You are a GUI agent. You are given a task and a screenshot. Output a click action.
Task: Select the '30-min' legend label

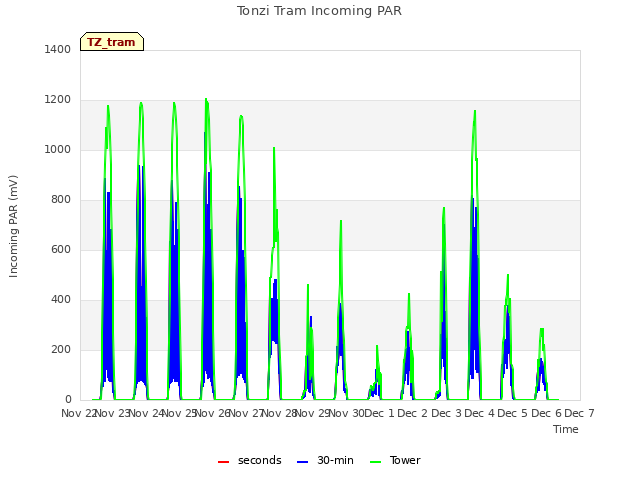coord(335,460)
